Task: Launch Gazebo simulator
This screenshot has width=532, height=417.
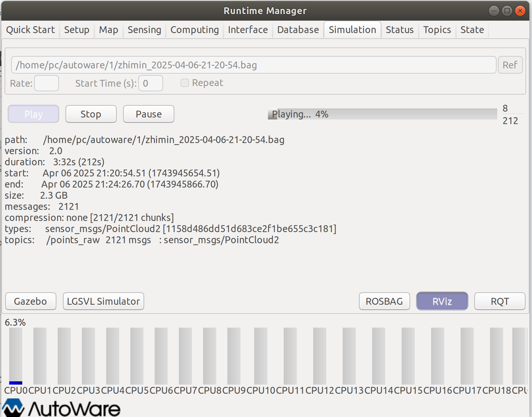Action: click(x=30, y=301)
